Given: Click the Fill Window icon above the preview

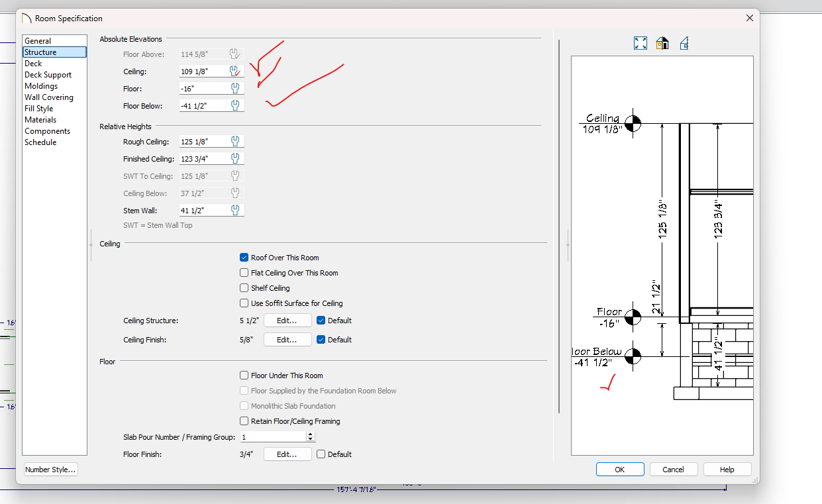Looking at the screenshot, I should click(x=640, y=43).
